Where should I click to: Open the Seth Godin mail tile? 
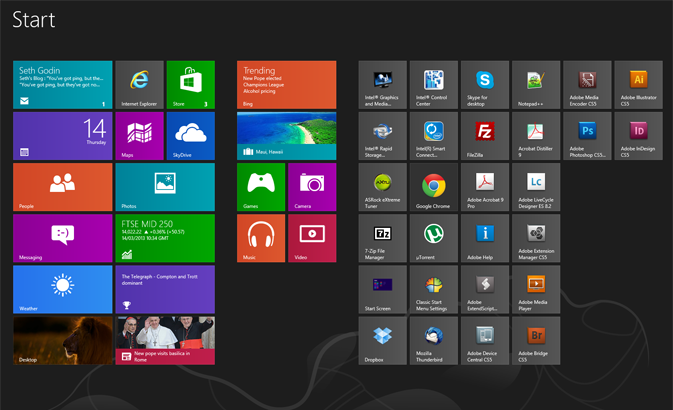point(63,85)
